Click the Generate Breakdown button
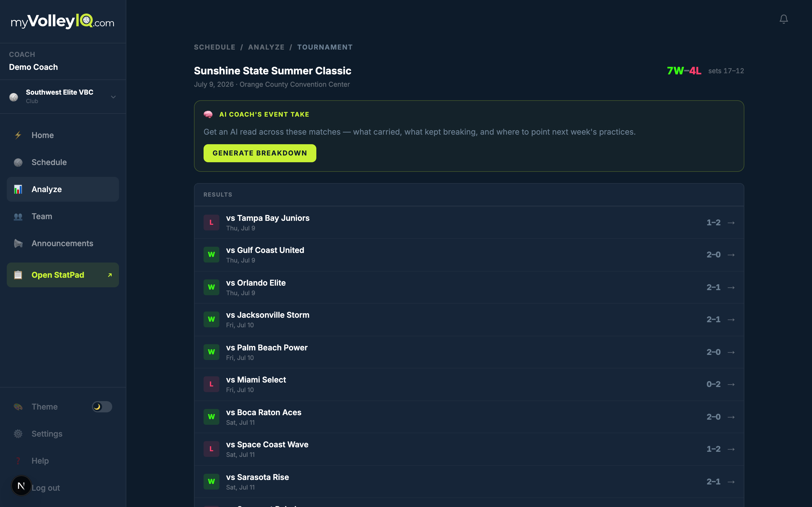The width and height of the screenshot is (812, 507). coord(260,153)
